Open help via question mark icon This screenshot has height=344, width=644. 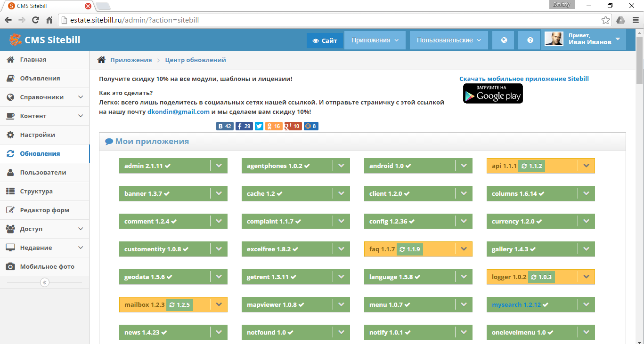(x=530, y=40)
